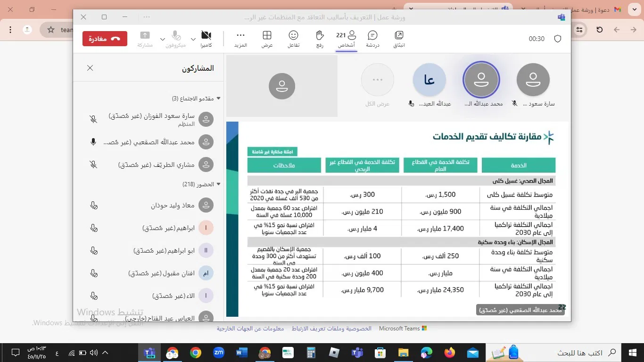Toggle the microphone (ميكروفون) button
This screenshot has height=362, width=644.
(x=175, y=39)
